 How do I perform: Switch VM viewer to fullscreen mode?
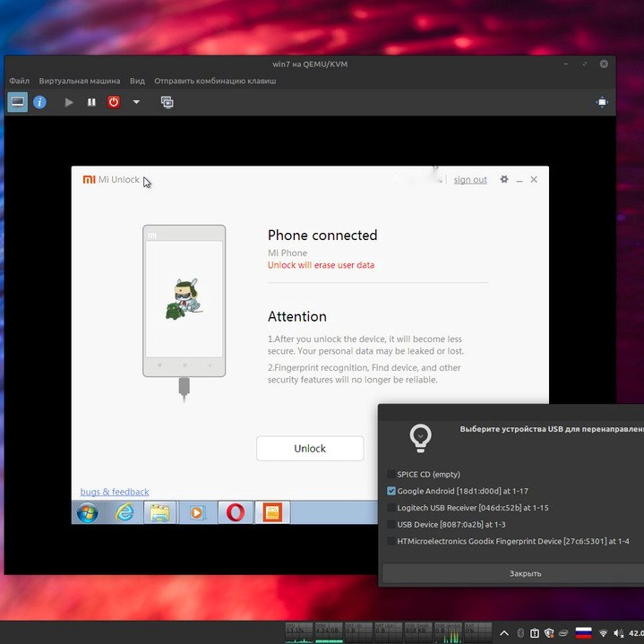pos(602,102)
